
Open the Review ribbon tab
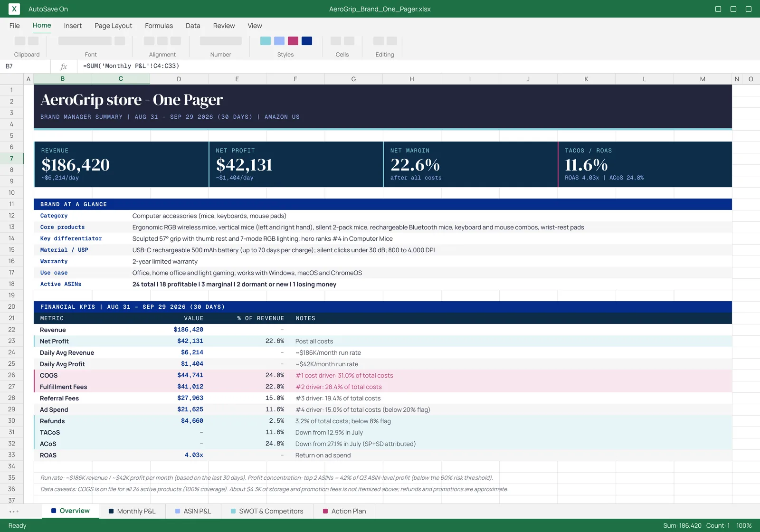[x=224, y=26]
